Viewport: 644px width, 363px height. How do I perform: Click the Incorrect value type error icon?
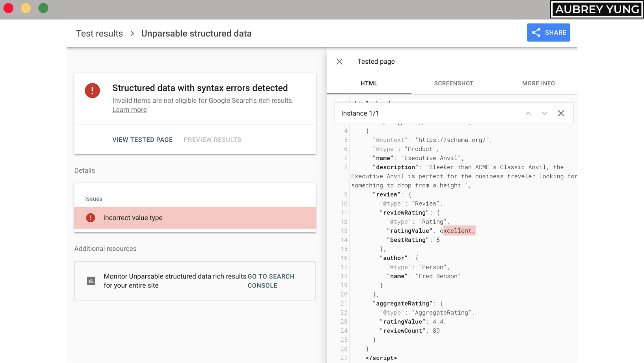[91, 218]
